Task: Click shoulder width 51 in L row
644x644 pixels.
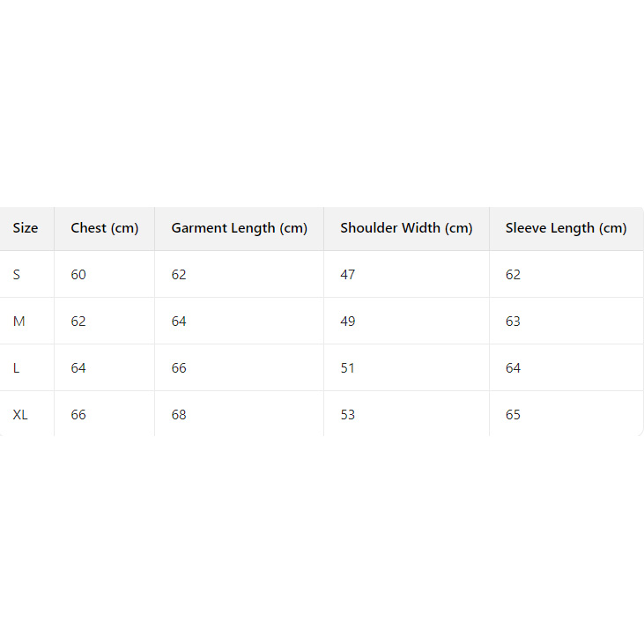Action: pyautogui.click(x=348, y=368)
